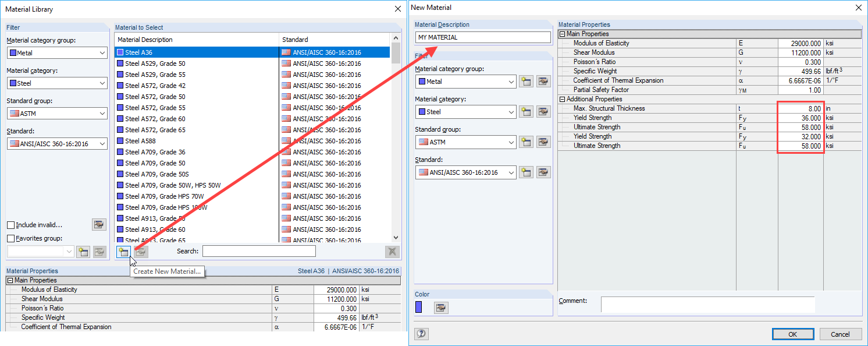The image size is (868, 346).
Task: Click the new icon next to Standard group: ASTM
Action: (x=526, y=142)
